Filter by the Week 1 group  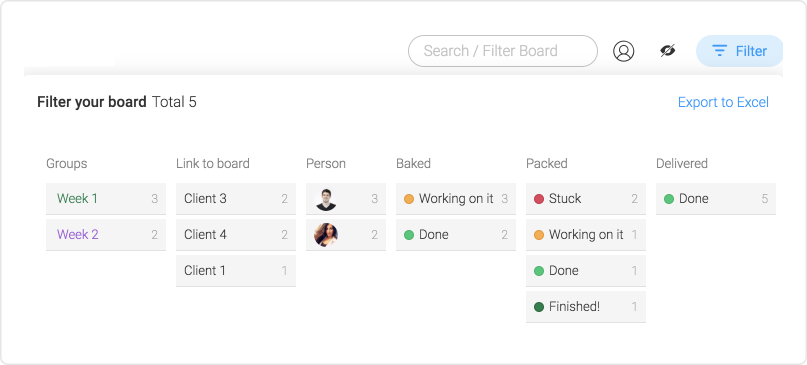coord(106,199)
